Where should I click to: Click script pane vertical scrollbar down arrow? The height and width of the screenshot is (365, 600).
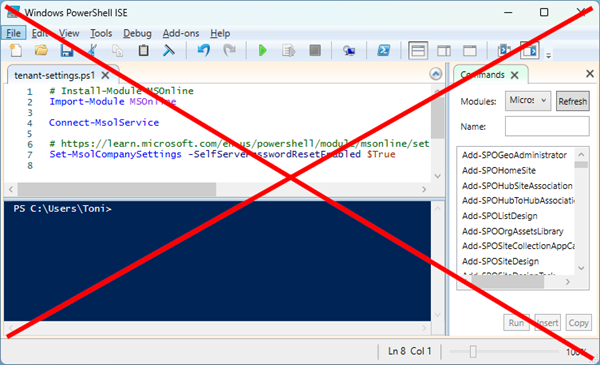(x=437, y=176)
